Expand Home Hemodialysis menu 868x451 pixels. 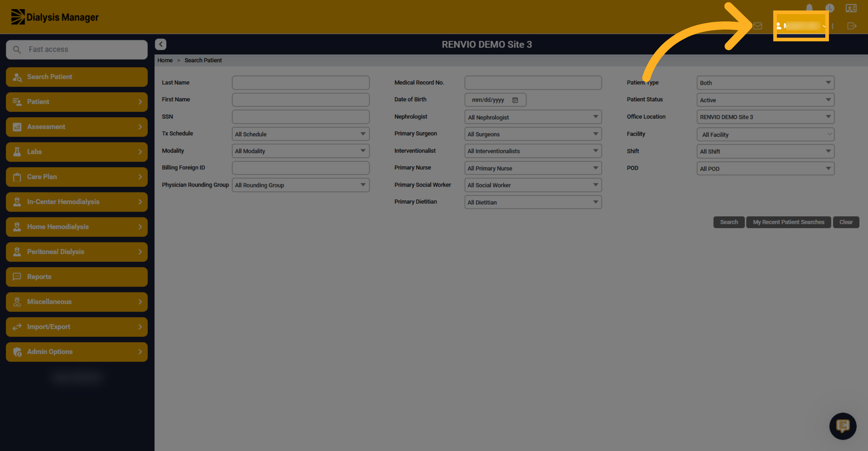(77, 227)
